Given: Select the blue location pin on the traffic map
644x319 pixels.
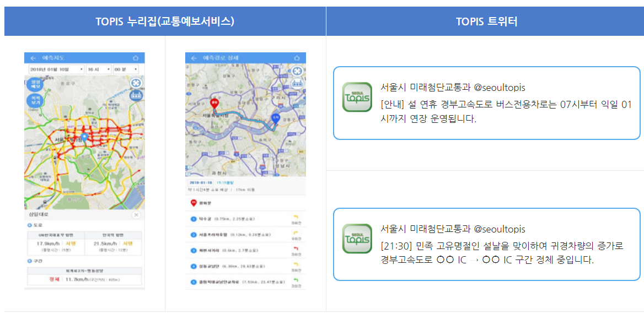Looking at the screenshot, I should (84, 137).
